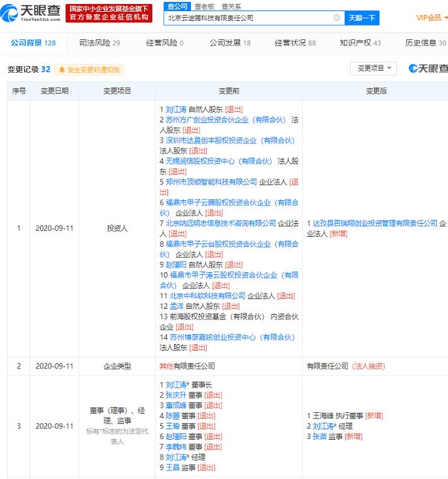This screenshot has height=479, width=448.
Task: Open 李巍炜 董事 link
Action: pos(176,447)
